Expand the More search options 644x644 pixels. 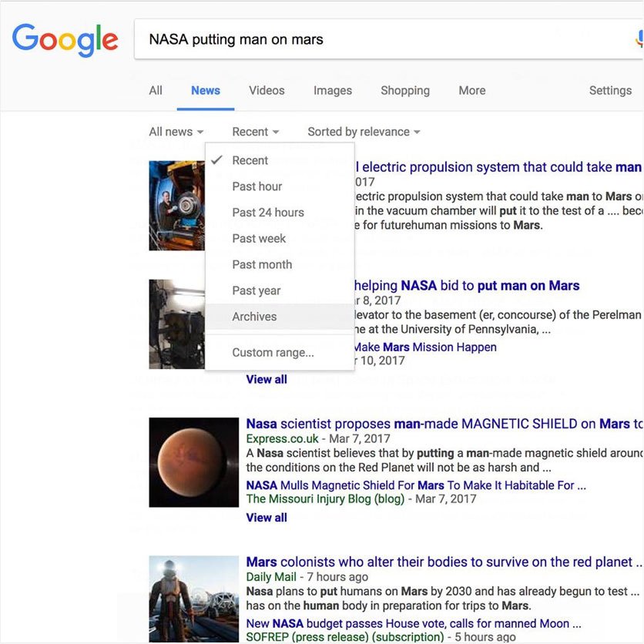click(x=472, y=90)
